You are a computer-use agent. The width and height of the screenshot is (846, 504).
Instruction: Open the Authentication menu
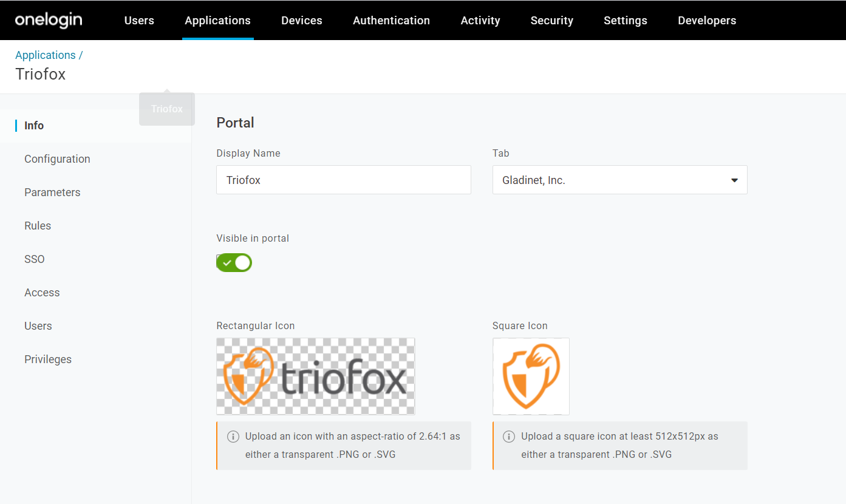[x=391, y=20]
